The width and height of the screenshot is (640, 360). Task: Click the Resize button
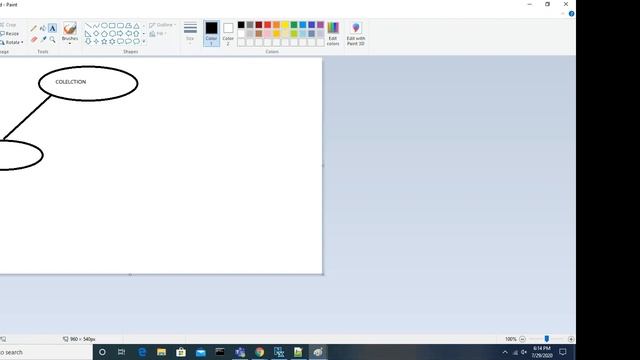pos(10,33)
